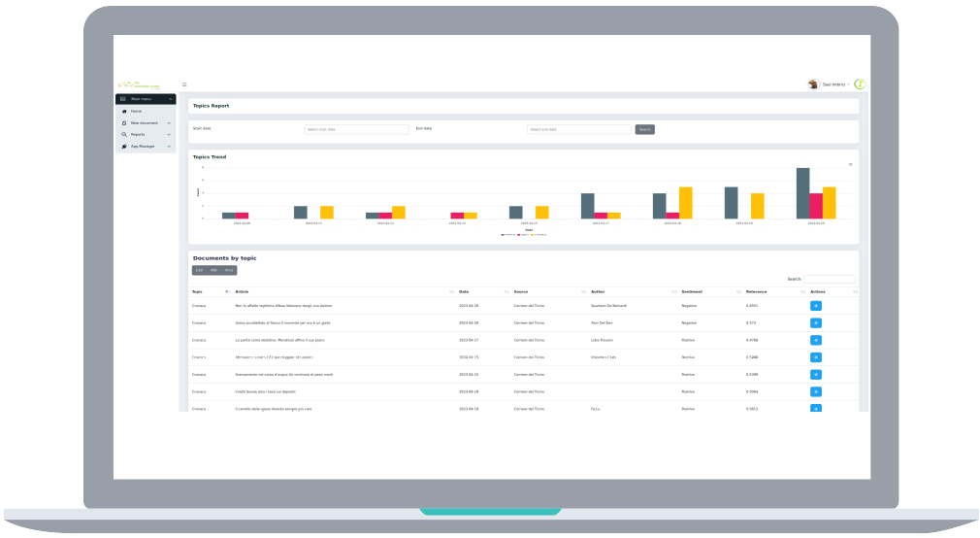View document 'Uomo accoltellato al fianco' via blue button
Screen dimensions: 980x538
(816, 322)
